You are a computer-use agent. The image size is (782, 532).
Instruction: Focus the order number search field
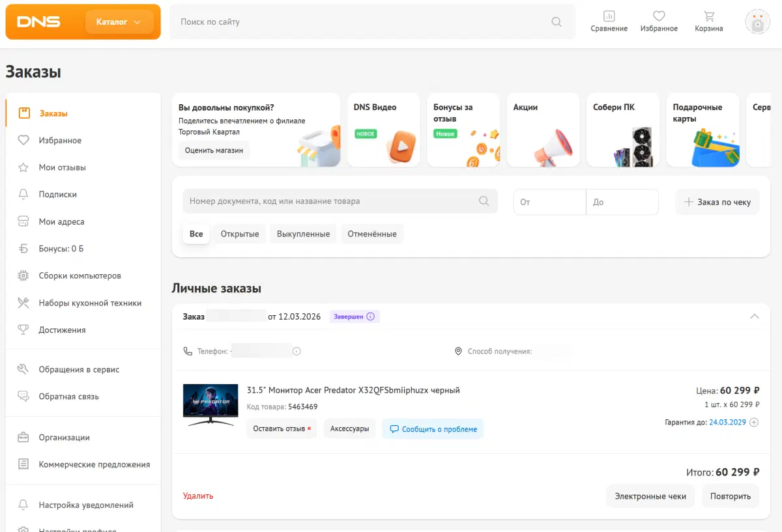coord(332,201)
